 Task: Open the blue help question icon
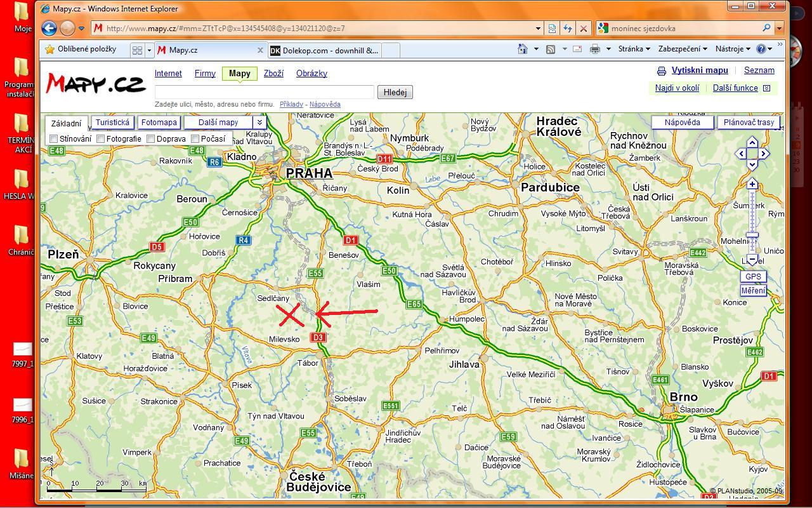[761, 49]
